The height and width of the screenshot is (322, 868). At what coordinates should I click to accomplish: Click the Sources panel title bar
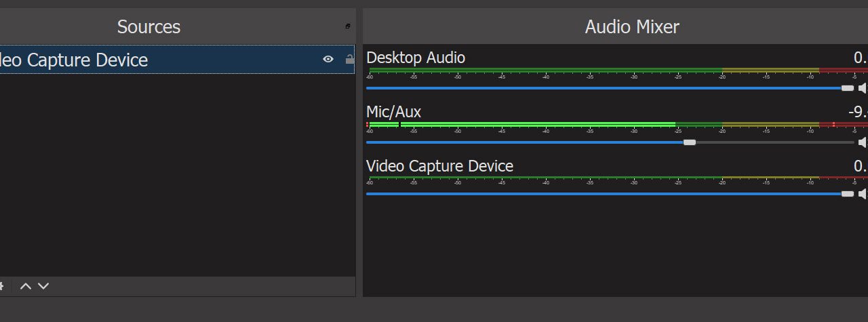tap(149, 27)
